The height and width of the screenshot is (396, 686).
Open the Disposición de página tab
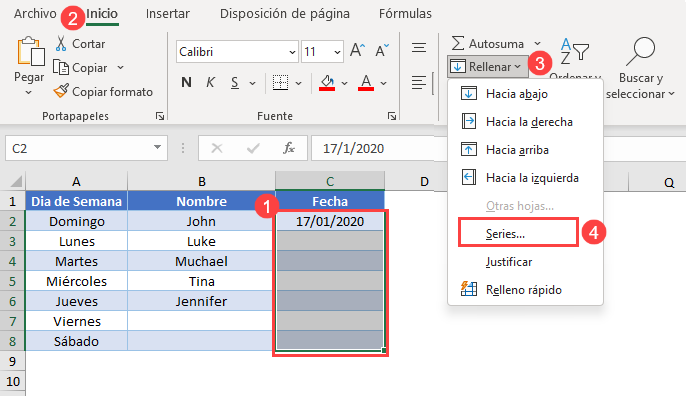click(x=285, y=14)
